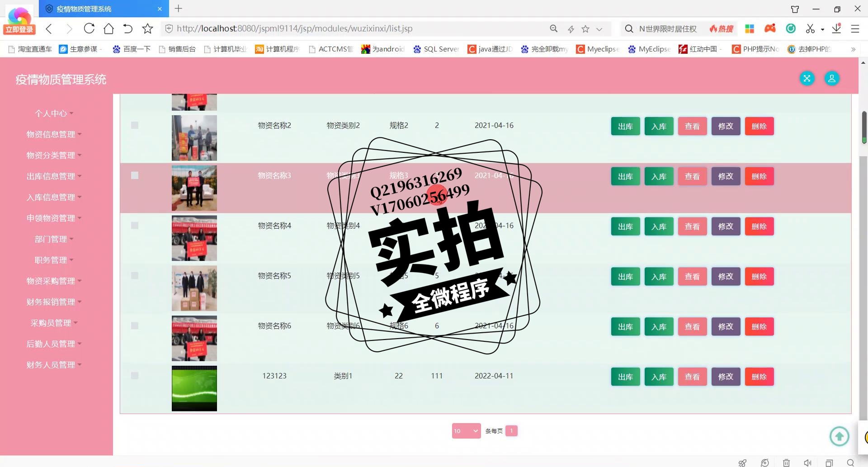Expand the 物资信息管理 sidebar menu
Screen dimensions: 868x467
pos(54,134)
